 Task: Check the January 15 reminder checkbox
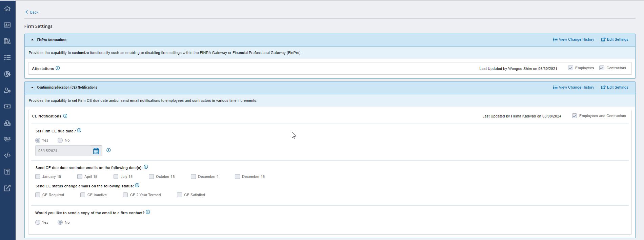pyautogui.click(x=38, y=177)
